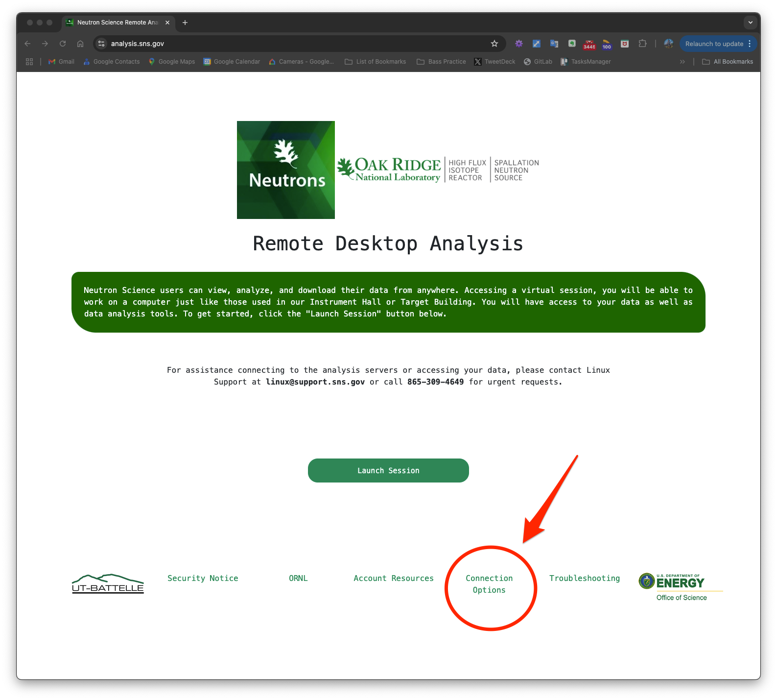The height and width of the screenshot is (700, 777).
Task: Select the Neutron Science Remote Analysis tab
Action: 118,23
